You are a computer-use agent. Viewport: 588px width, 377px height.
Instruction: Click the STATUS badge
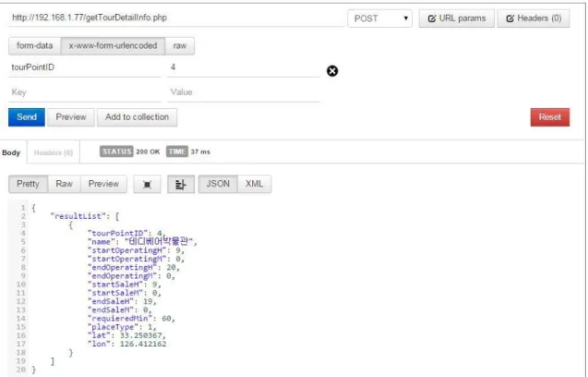116,152
